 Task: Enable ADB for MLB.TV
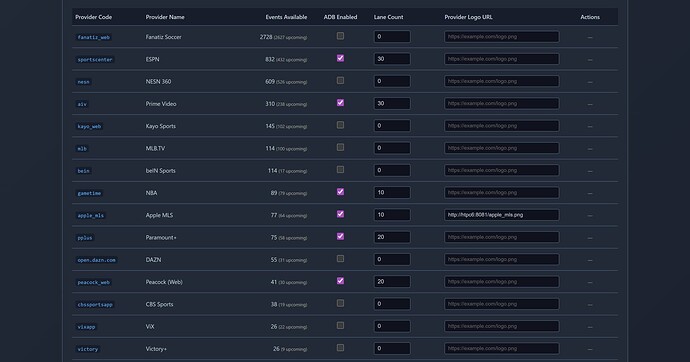coord(340,147)
